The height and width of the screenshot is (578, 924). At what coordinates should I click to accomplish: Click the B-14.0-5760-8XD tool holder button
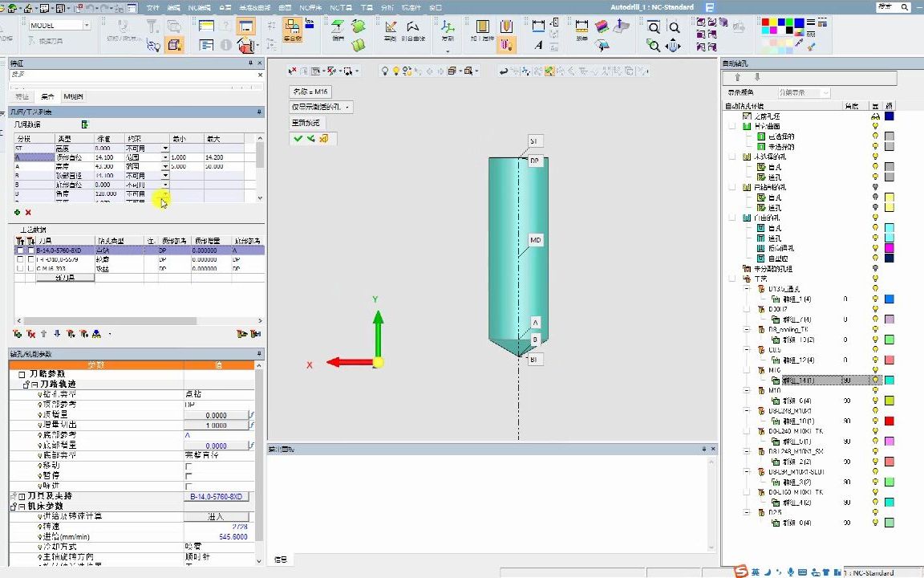pos(217,497)
